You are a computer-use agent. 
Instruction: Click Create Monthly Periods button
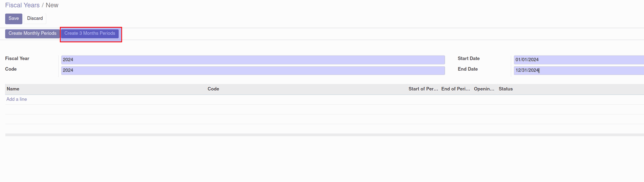click(x=32, y=33)
